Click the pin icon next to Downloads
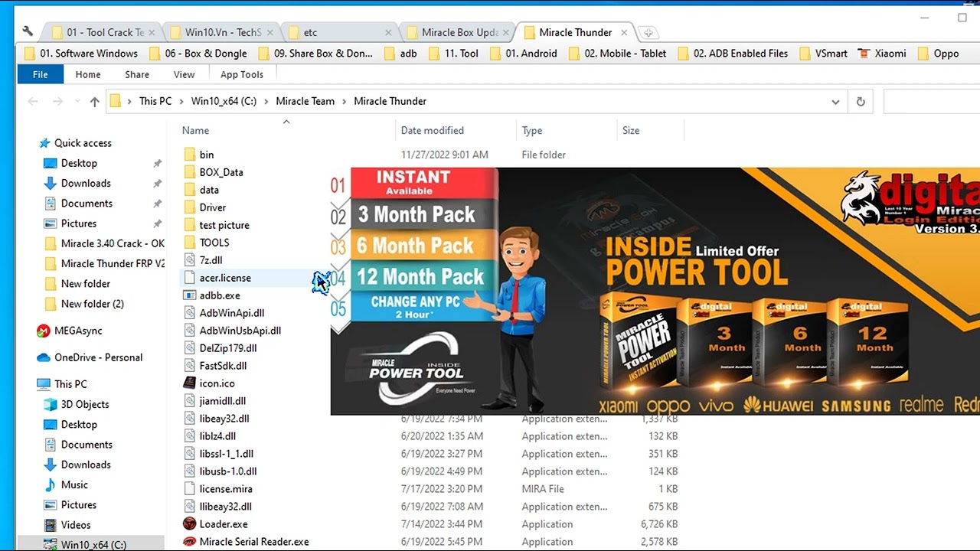This screenshot has height=551, width=980. point(157,184)
